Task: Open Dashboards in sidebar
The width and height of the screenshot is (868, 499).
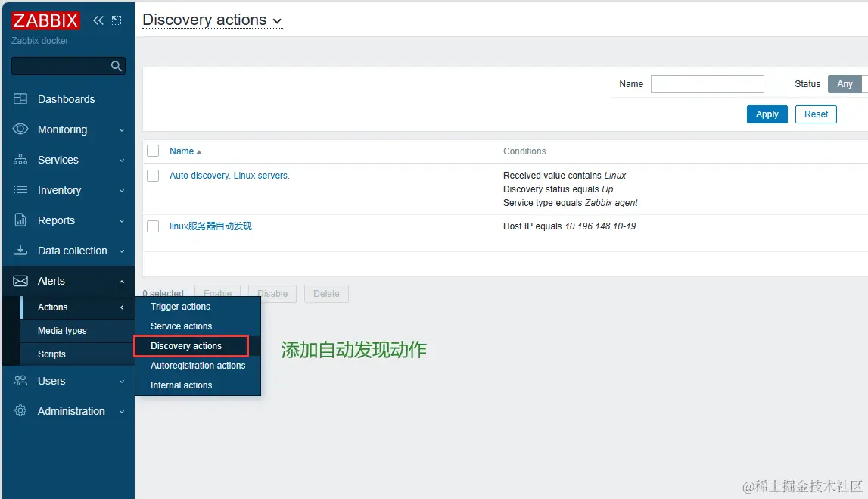Action: pos(67,99)
